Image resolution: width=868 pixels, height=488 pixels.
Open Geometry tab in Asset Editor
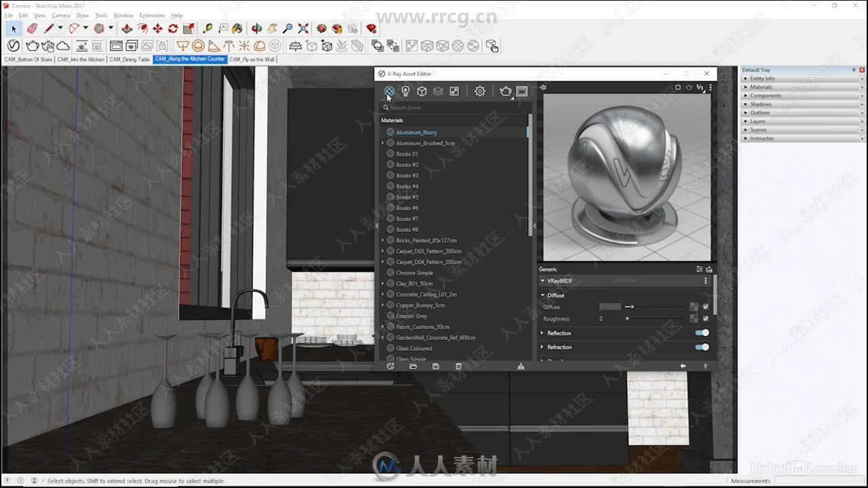pos(422,91)
